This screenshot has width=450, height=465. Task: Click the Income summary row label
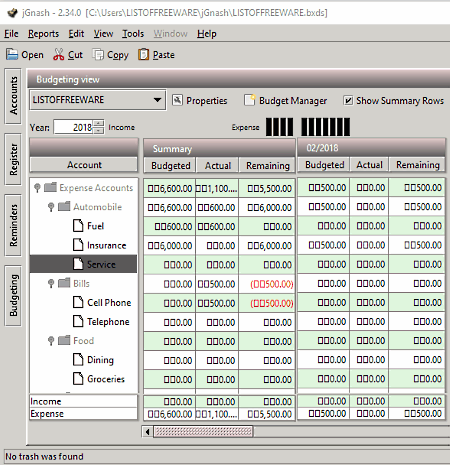tap(46, 401)
